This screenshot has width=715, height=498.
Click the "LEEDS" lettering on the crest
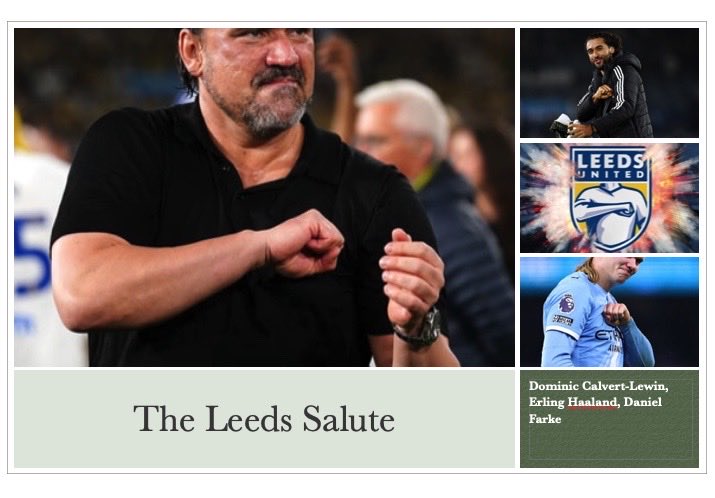click(x=610, y=161)
